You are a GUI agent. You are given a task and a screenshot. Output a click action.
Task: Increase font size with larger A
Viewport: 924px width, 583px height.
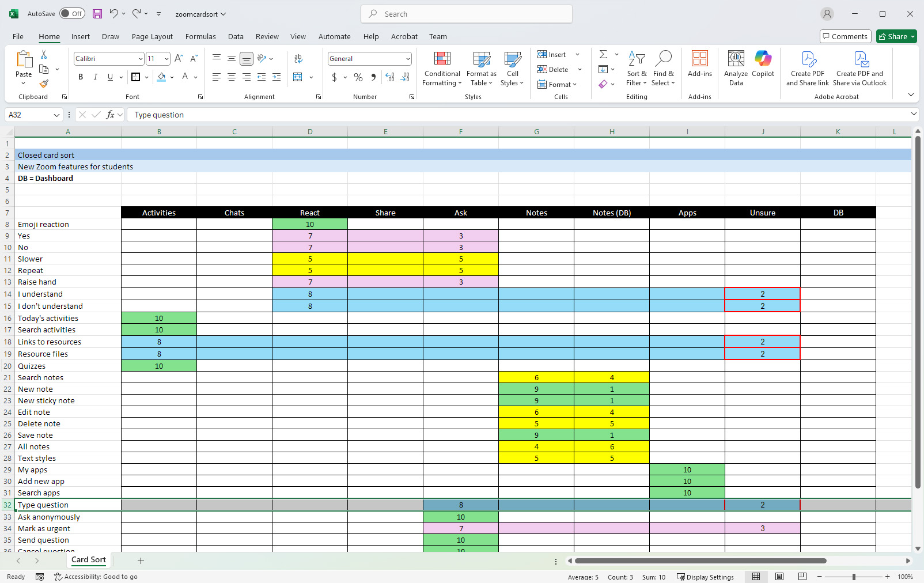(x=179, y=58)
